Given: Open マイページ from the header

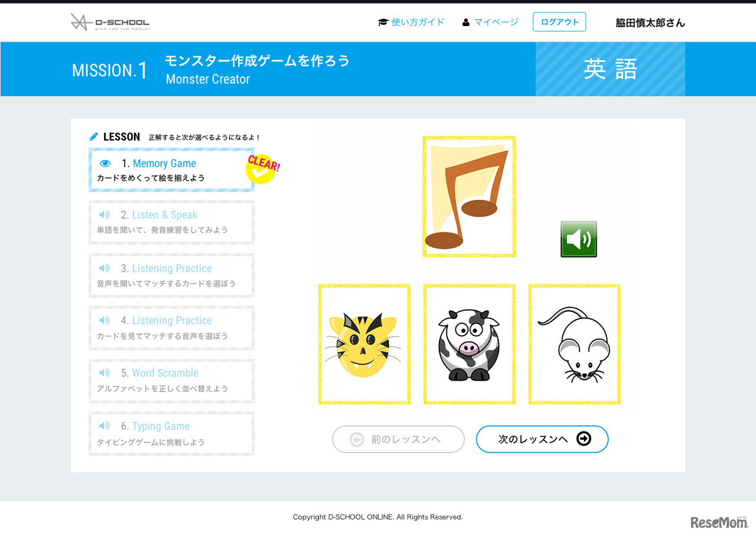Looking at the screenshot, I should pyautogui.click(x=497, y=22).
